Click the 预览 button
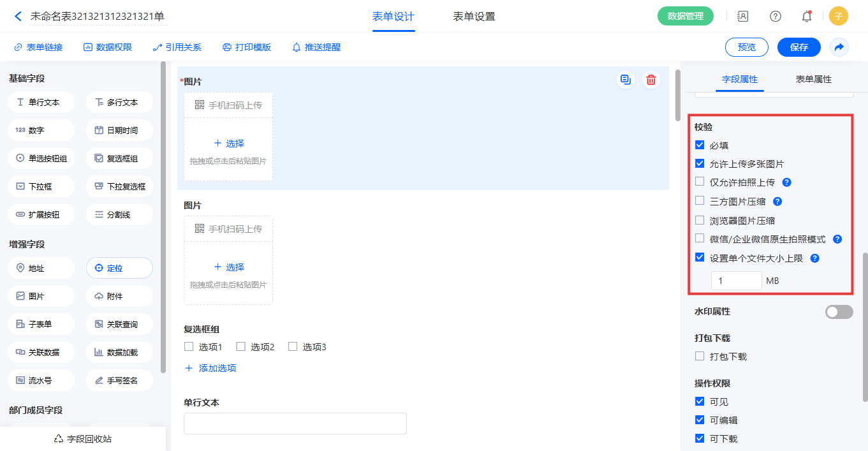 pos(747,47)
